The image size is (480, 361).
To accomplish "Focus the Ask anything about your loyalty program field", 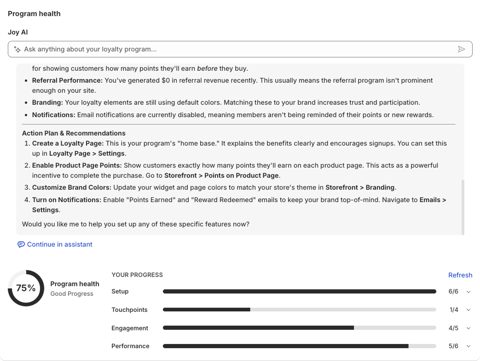I will 240,49.
